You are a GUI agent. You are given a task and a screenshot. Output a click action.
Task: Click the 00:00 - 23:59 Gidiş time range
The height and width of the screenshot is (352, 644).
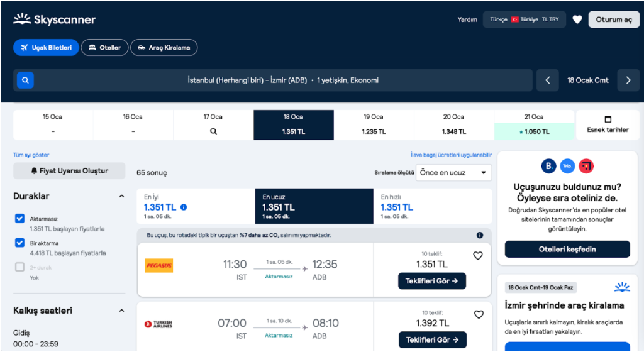[36, 344]
